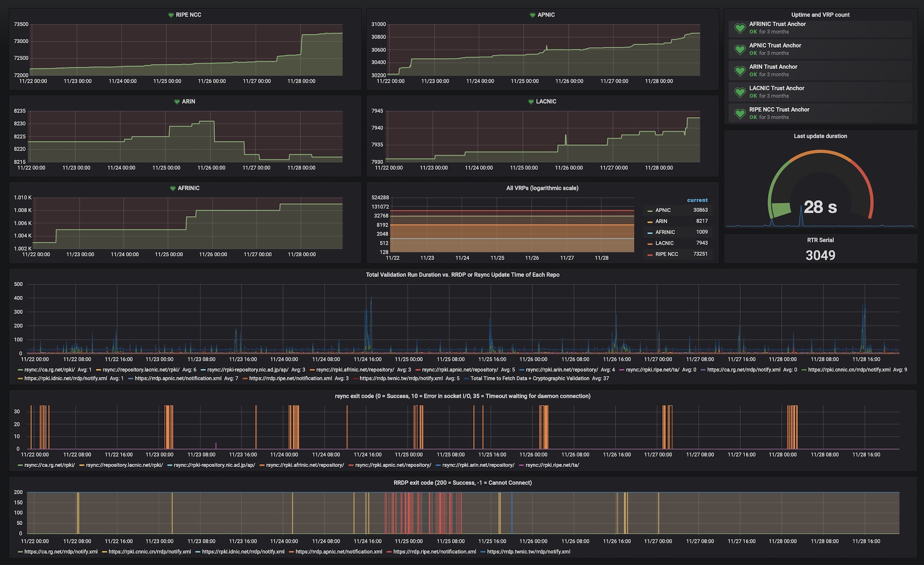Click the heart icon next to ARIN panel title
The height and width of the screenshot is (565, 924).
click(177, 102)
